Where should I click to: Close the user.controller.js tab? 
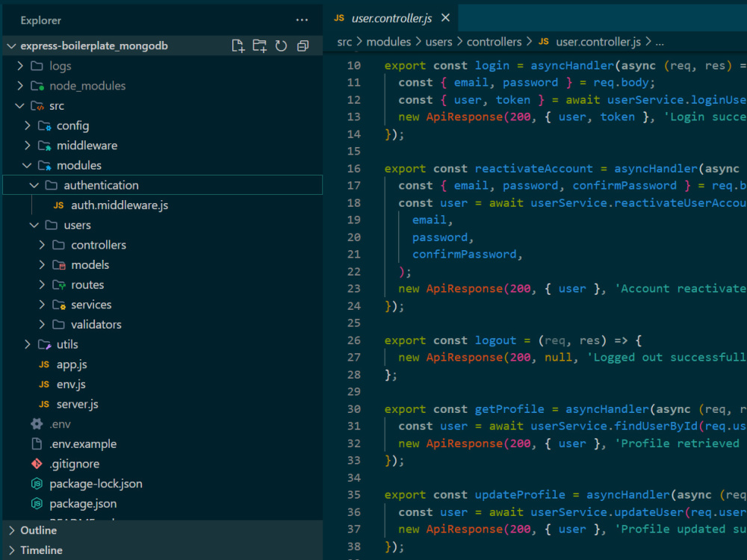pyautogui.click(x=445, y=18)
